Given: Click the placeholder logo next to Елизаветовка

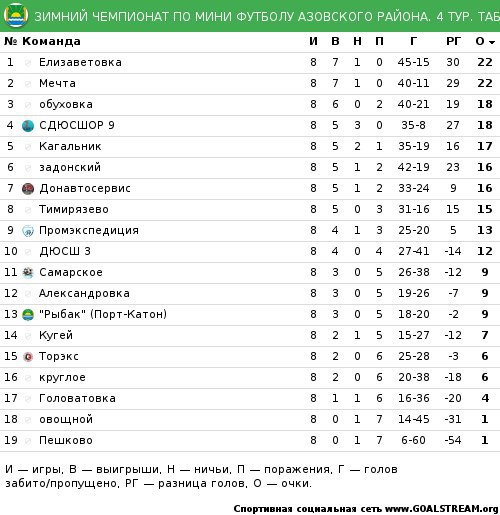Looking at the screenshot, I should coord(28,63).
